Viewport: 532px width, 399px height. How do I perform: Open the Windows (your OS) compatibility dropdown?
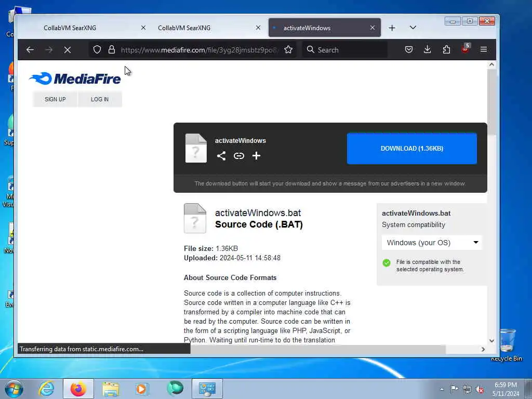pos(432,243)
